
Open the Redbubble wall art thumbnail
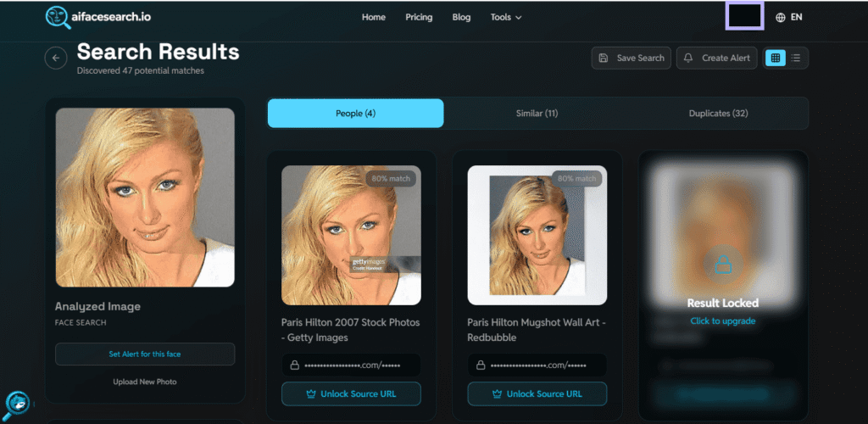(537, 235)
